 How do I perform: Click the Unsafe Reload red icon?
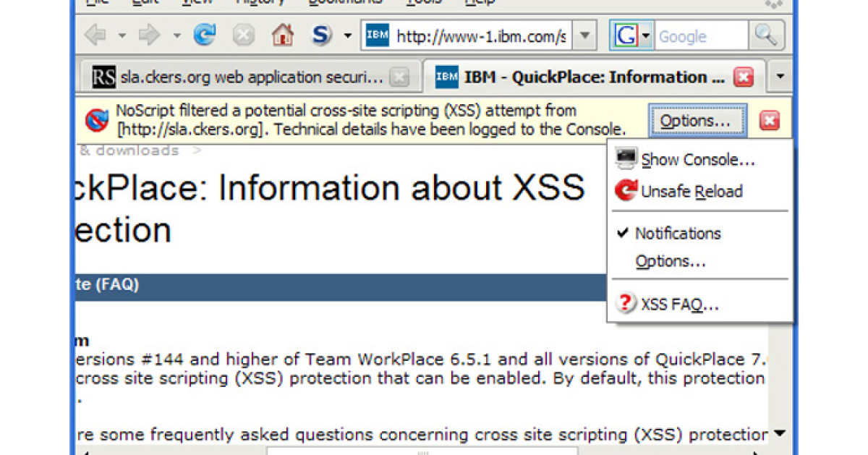pyautogui.click(x=626, y=191)
